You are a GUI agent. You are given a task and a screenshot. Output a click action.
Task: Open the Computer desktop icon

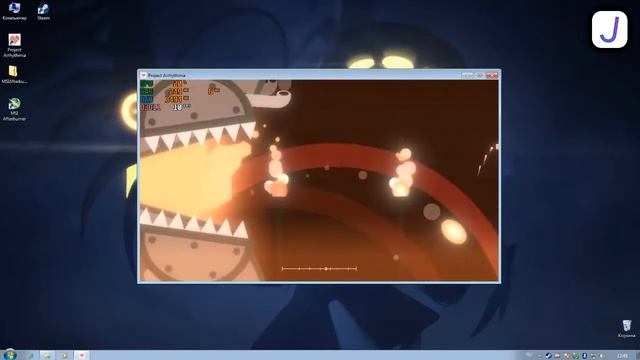coord(14,12)
